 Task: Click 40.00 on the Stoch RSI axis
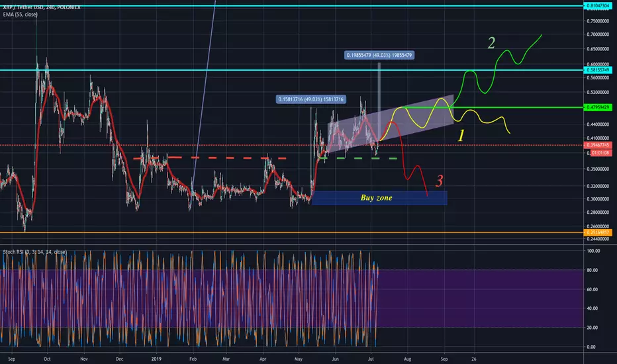pos(593,308)
